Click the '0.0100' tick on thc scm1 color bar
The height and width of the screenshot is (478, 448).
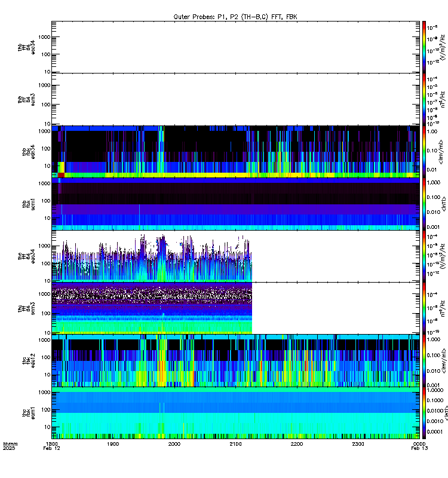pos(435,411)
